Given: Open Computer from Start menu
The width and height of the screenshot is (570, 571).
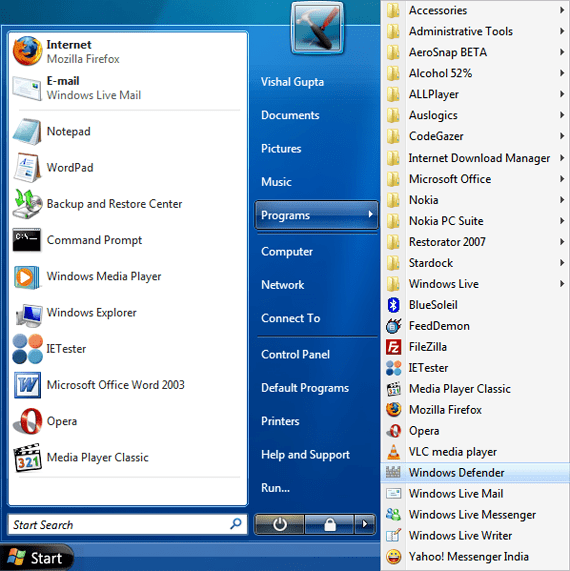Looking at the screenshot, I should 287,252.
